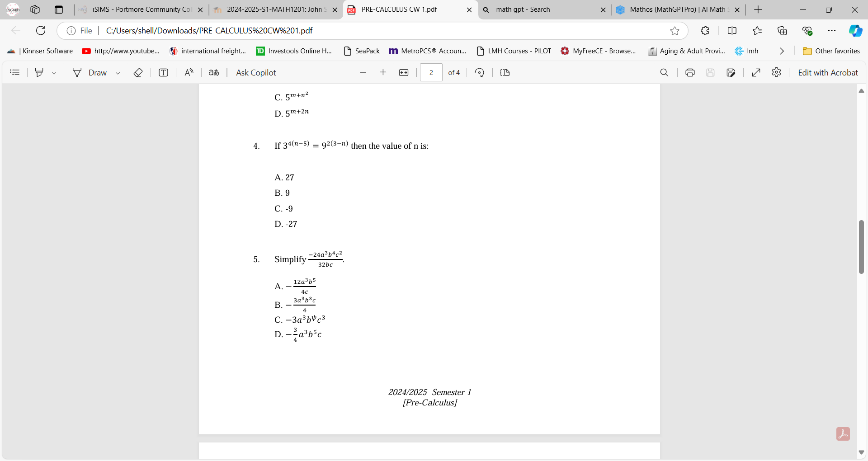Click the vertical scrollbar thumb
The height and width of the screenshot is (461, 868).
(x=861, y=247)
